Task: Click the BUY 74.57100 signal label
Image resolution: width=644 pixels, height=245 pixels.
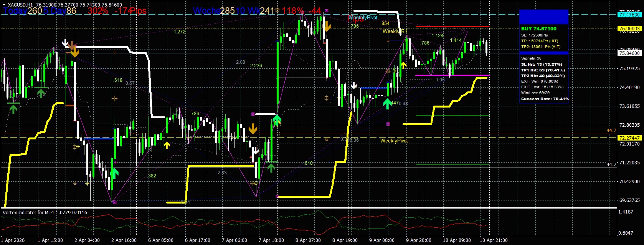Action: (x=538, y=29)
